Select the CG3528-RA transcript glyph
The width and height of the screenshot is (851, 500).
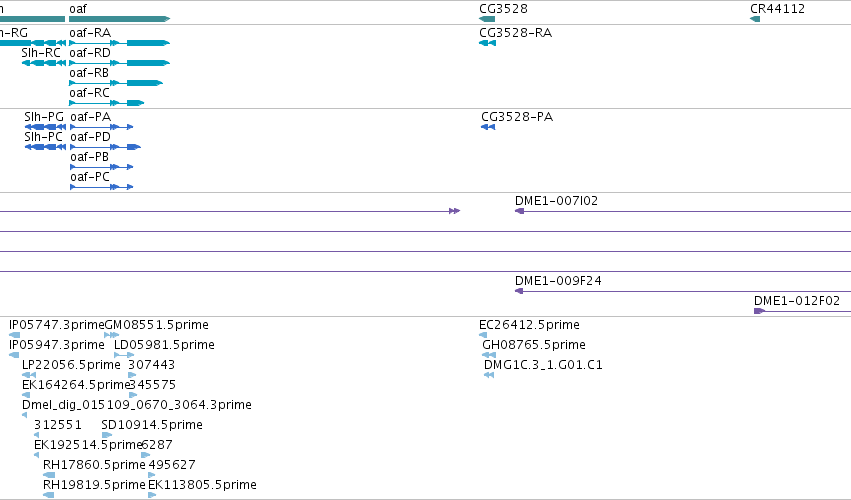pyautogui.click(x=487, y=43)
